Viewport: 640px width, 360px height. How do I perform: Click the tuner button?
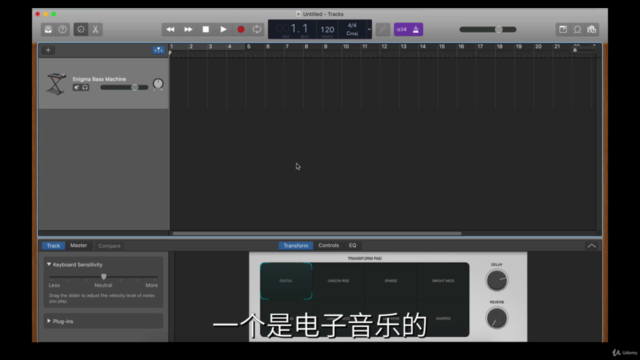383,29
